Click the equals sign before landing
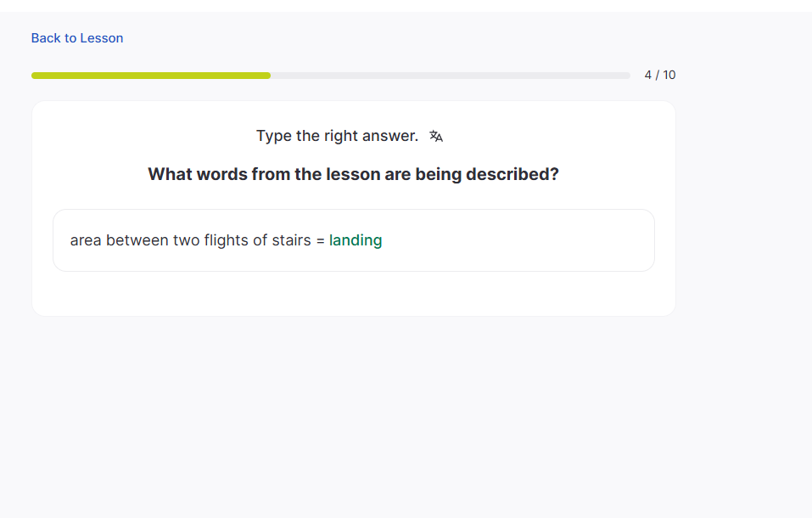812x518 pixels. click(x=321, y=240)
